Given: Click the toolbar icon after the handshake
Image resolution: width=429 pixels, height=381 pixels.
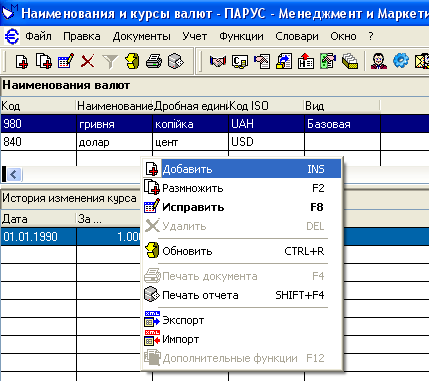Looking at the screenshot, I should coord(240,61).
